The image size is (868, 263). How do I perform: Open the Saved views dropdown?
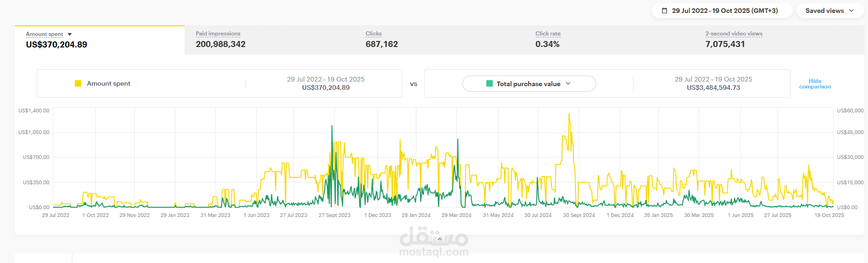point(830,11)
